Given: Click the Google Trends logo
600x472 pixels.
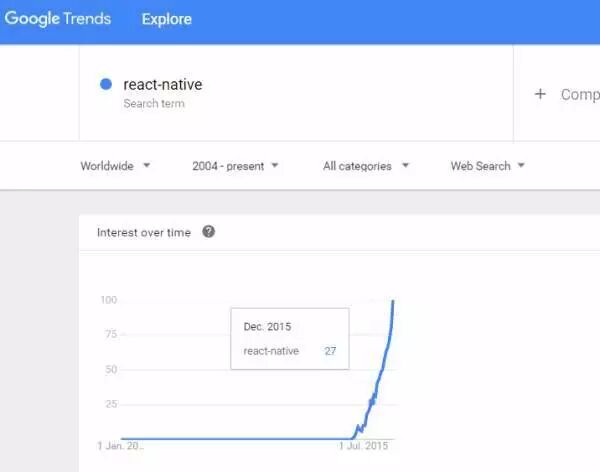Looking at the screenshot, I should [58, 19].
